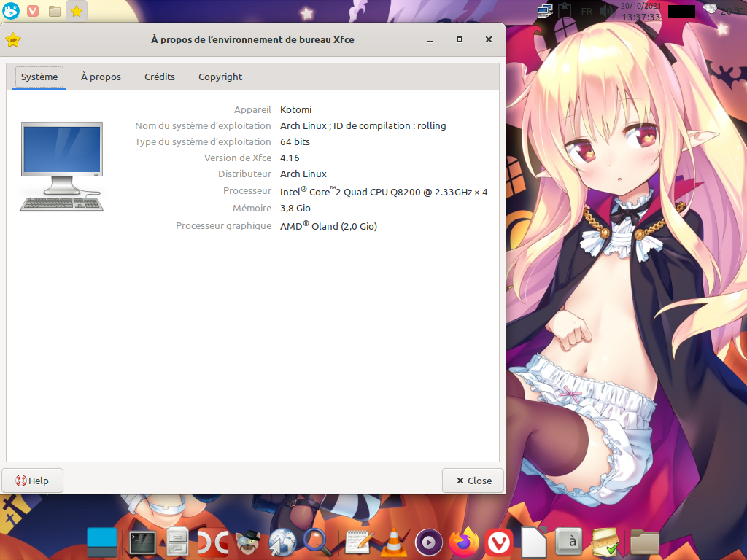The width and height of the screenshot is (747, 560).
Task: Click the '20 °C' temperature reading in top panel
Action: click(x=732, y=11)
